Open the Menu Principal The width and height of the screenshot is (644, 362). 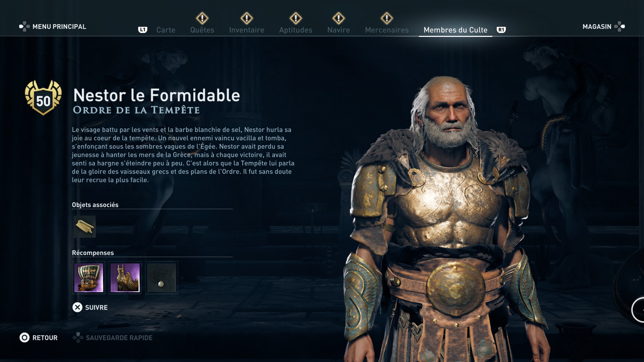(x=53, y=26)
